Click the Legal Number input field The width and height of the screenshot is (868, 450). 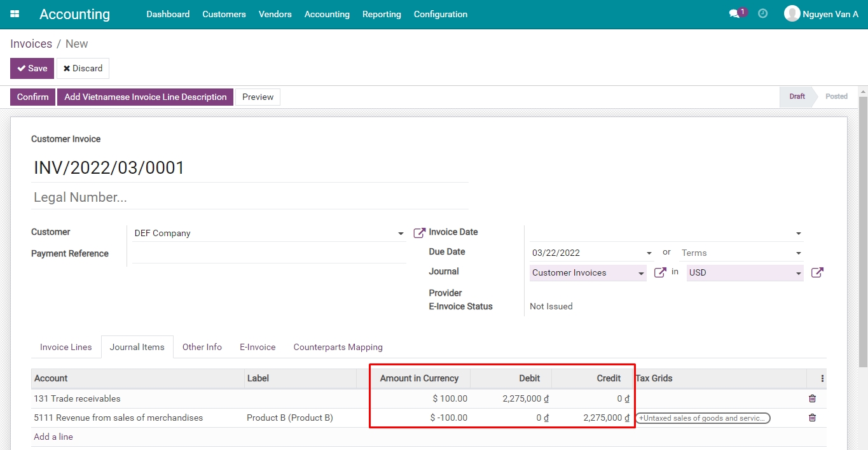click(191, 197)
